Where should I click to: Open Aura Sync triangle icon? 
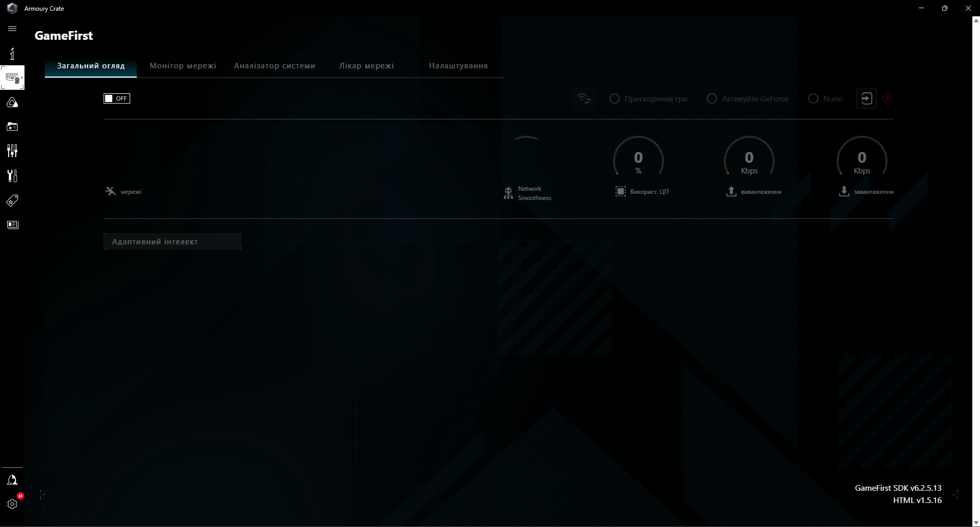coord(12,103)
